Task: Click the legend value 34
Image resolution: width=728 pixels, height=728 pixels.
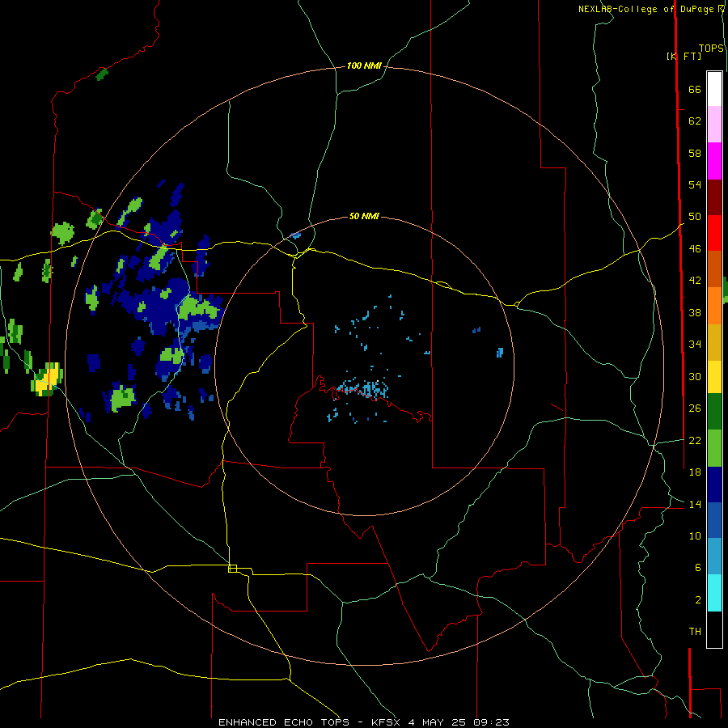Action: pyautogui.click(x=695, y=345)
